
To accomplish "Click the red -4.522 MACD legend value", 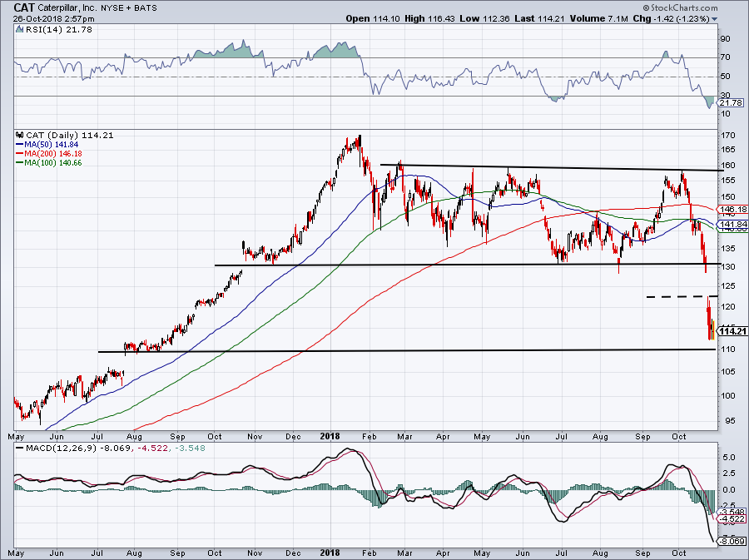I will [x=151, y=448].
